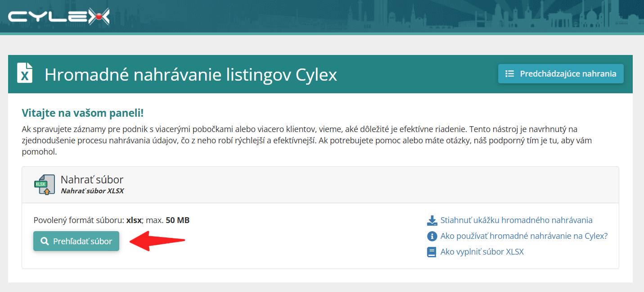
Task: Open Predchádzajúce nahrania
Action: 561,73
